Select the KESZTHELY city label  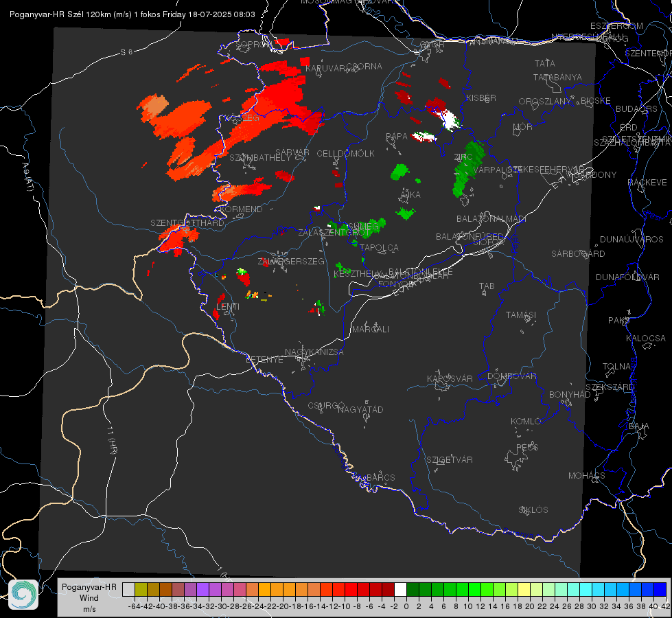tap(356, 273)
